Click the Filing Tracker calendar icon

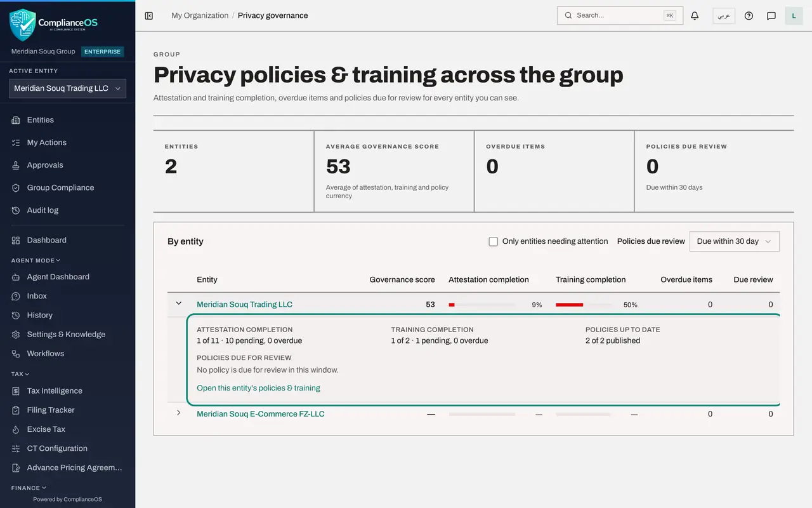coord(16,410)
